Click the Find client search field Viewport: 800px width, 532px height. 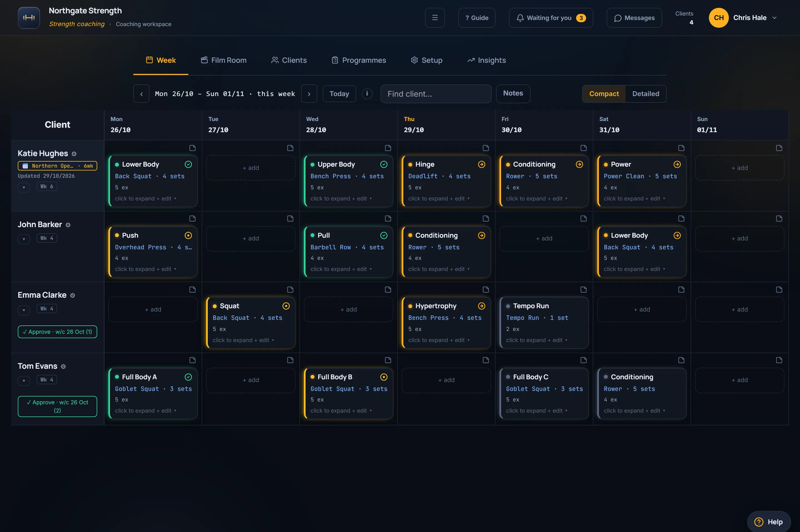point(436,94)
